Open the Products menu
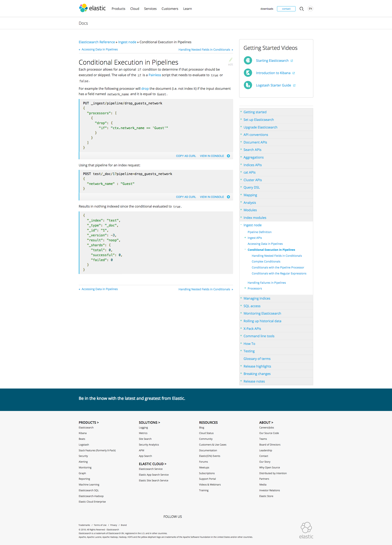The image size is (392, 545). point(118,9)
